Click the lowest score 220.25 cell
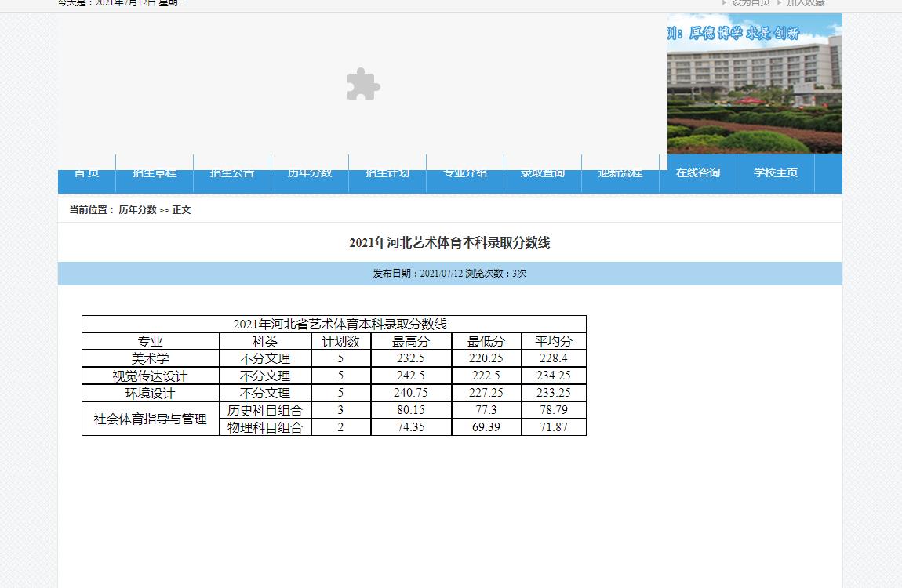902x588 pixels. (486, 358)
